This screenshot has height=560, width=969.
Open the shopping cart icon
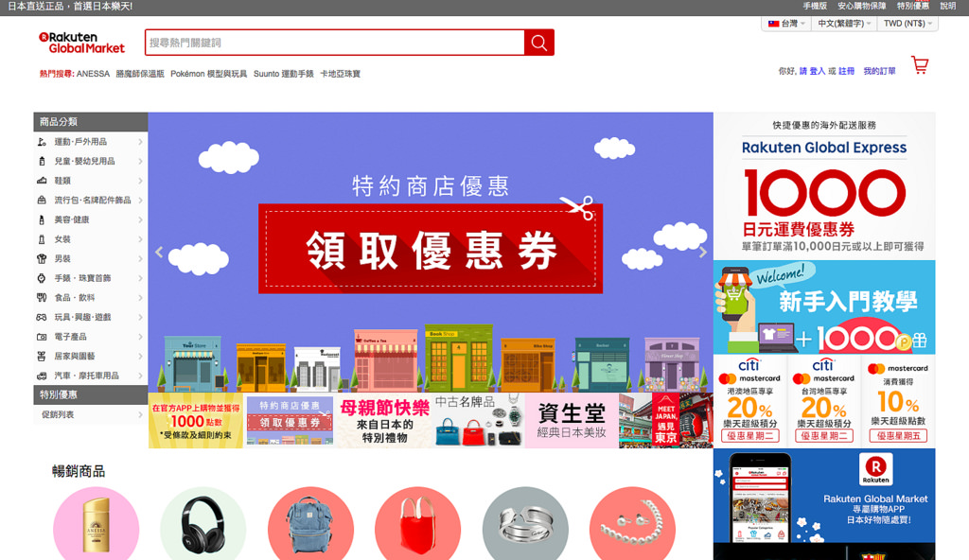click(x=919, y=65)
